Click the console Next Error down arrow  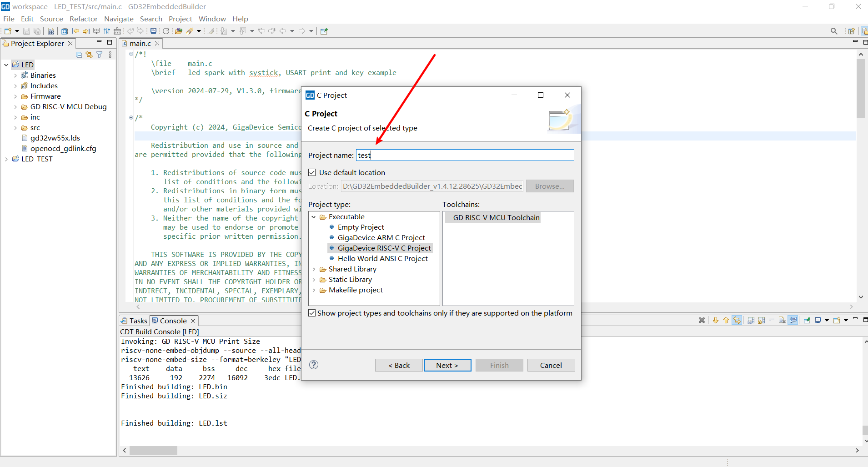click(x=716, y=320)
